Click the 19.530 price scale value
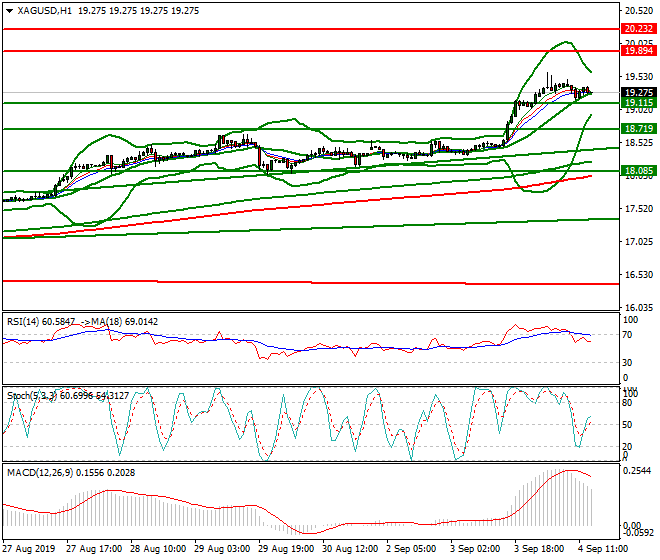Viewport: 660px width, 560px height. click(639, 77)
